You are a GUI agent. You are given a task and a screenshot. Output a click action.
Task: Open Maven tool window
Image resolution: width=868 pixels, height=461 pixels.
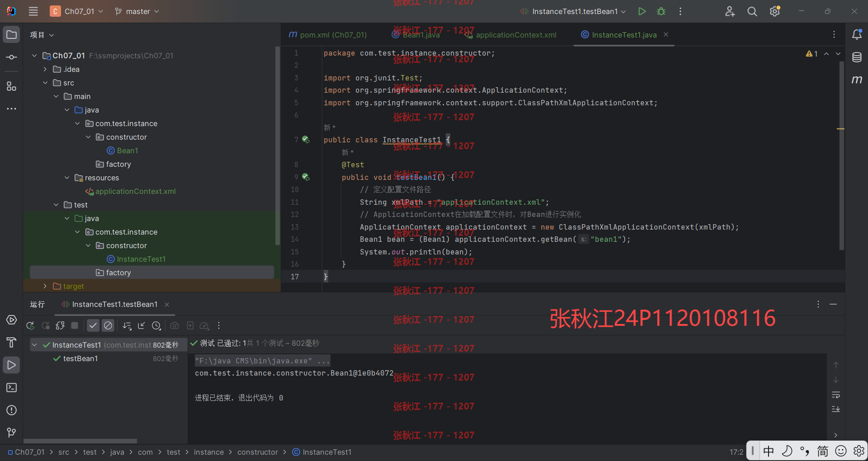[857, 80]
